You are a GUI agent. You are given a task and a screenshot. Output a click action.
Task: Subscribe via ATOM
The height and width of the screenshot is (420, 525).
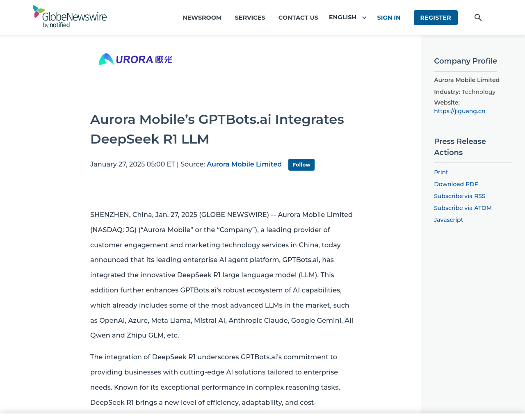463,208
